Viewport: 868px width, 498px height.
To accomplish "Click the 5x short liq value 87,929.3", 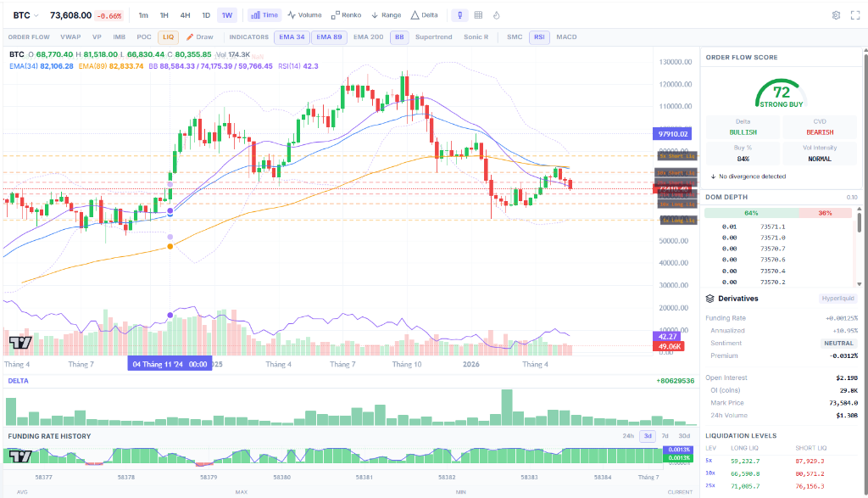I will (x=810, y=461).
